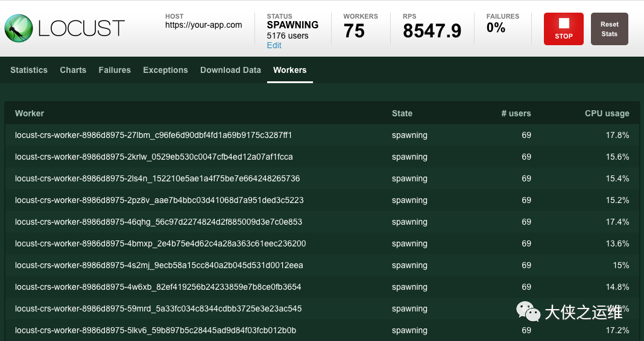The width and height of the screenshot is (644, 341).
Task: Click the # users column header
Action: [516, 113]
